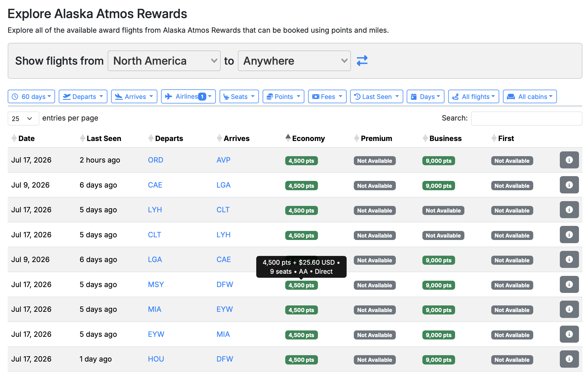
Task: Open MSY departure airport link
Action: click(156, 284)
